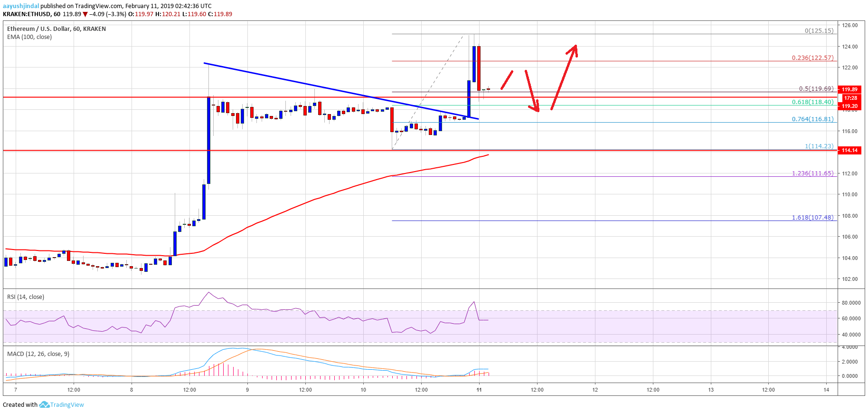Click the 17:28 countdown timer tag
The image size is (868, 413).
click(x=850, y=98)
